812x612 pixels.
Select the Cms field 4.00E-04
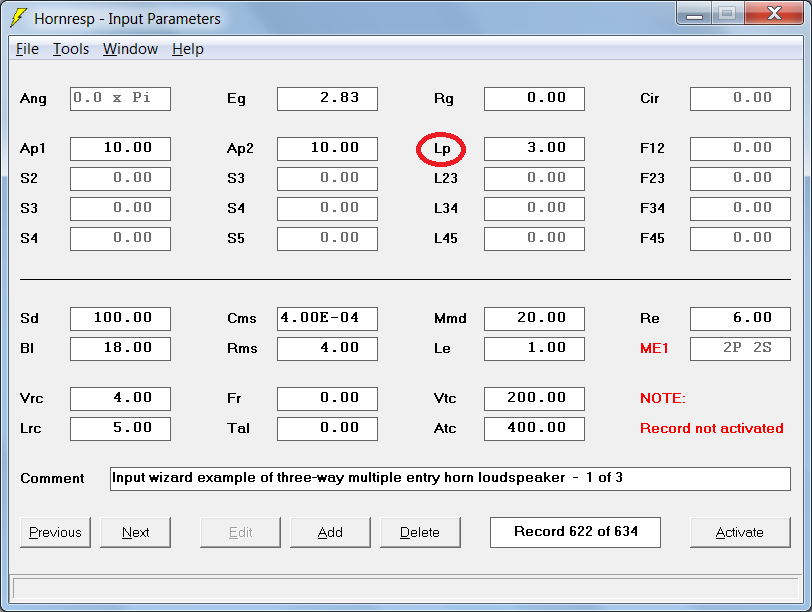click(x=327, y=318)
